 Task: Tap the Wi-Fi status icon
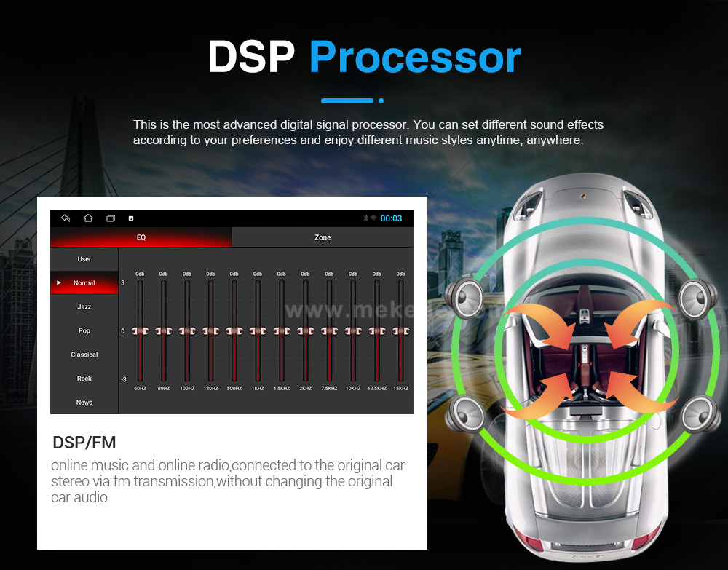pyautogui.click(x=373, y=218)
